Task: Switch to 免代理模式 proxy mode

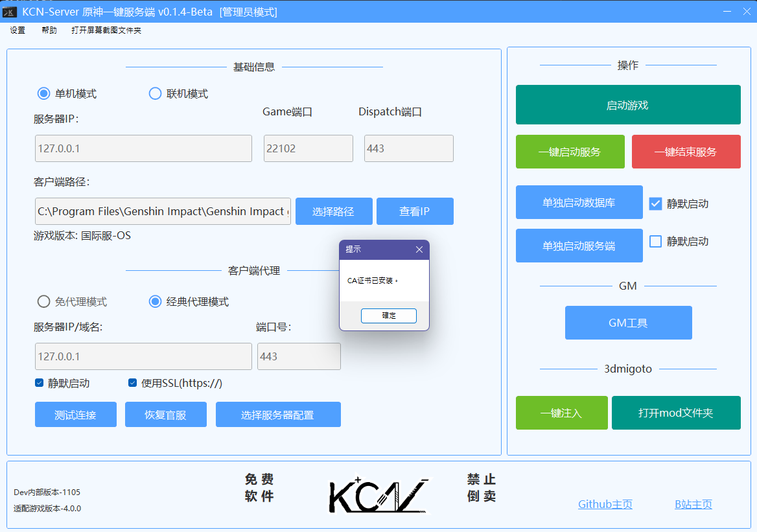Action: [x=43, y=301]
